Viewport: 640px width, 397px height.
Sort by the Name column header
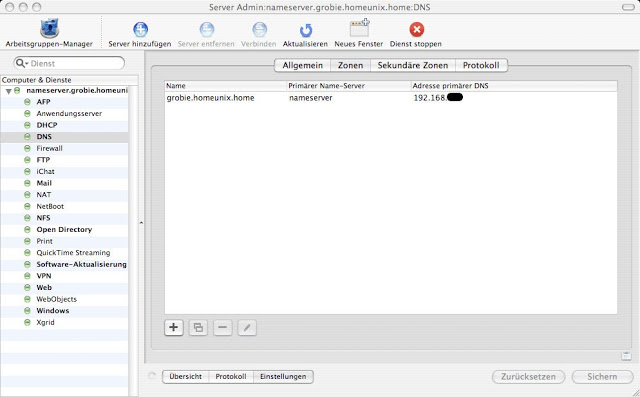click(x=226, y=86)
